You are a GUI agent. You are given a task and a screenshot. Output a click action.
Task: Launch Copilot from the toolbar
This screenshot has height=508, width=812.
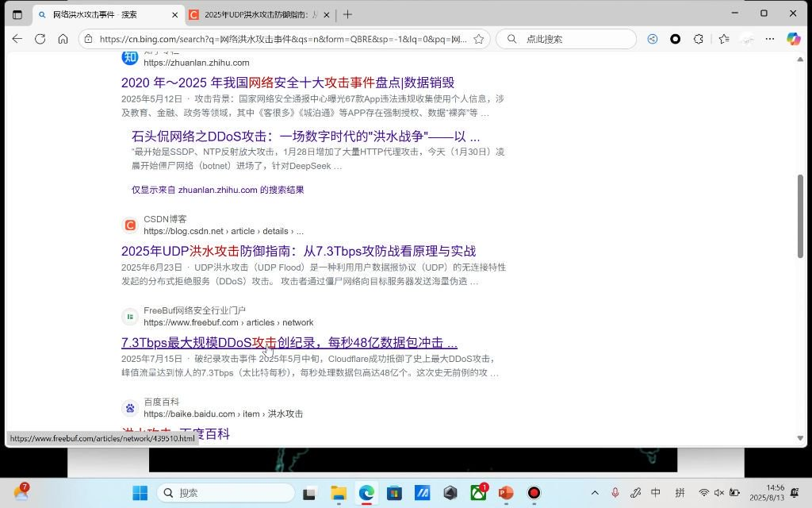[x=793, y=39]
